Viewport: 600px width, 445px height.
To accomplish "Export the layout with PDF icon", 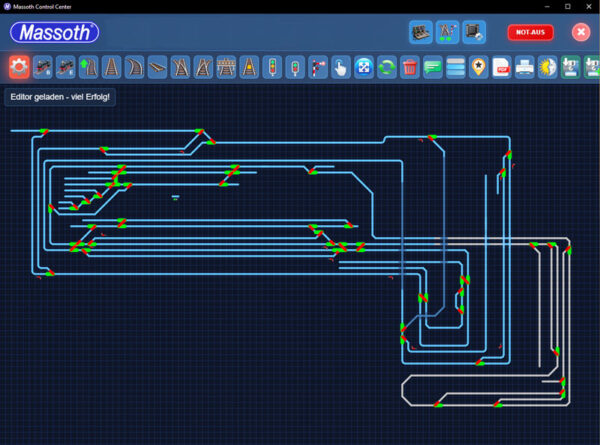I will point(501,67).
